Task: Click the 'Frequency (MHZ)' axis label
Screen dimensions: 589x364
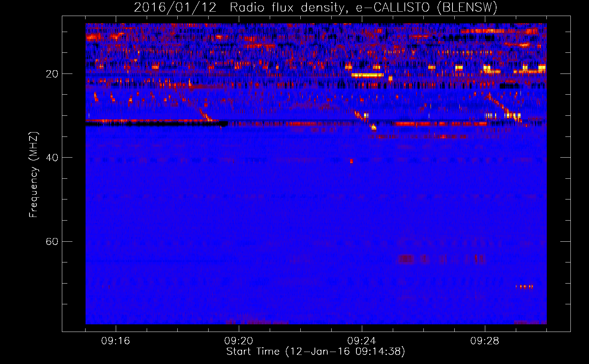Action: click(x=33, y=175)
